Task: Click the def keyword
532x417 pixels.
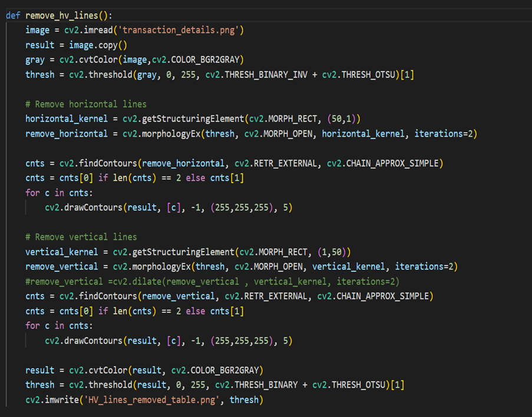Action: click(x=13, y=15)
